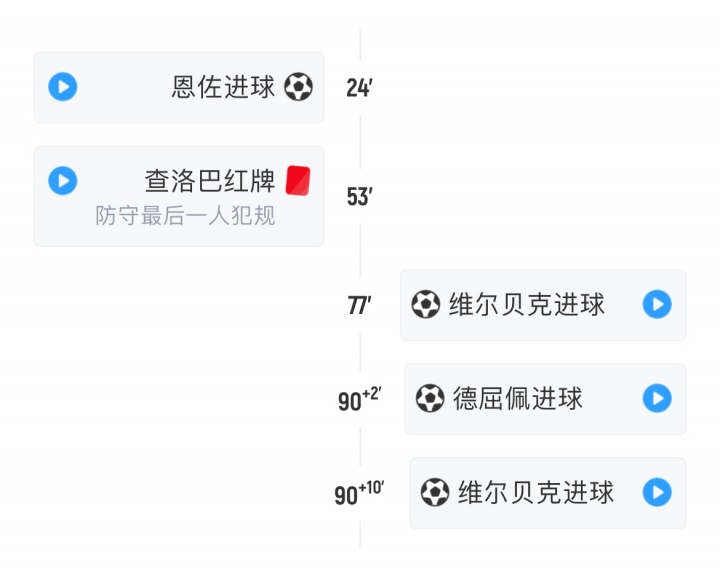Select the 90+2' timeline marker
The image size is (720, 569).
pos(359,400)
